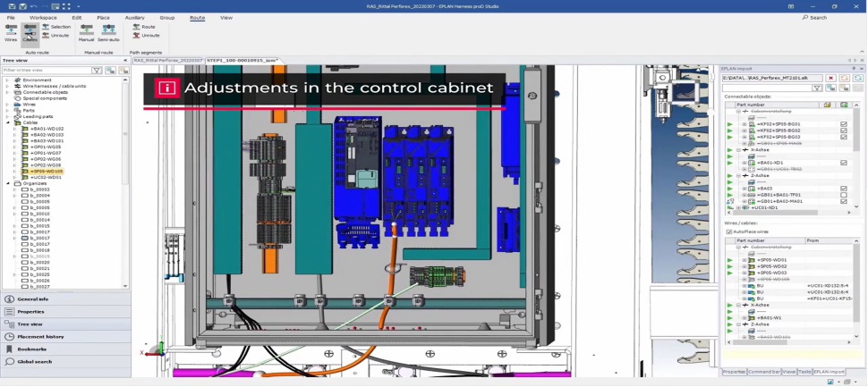Toggle checkbox for +BA01-XD1

844,163
